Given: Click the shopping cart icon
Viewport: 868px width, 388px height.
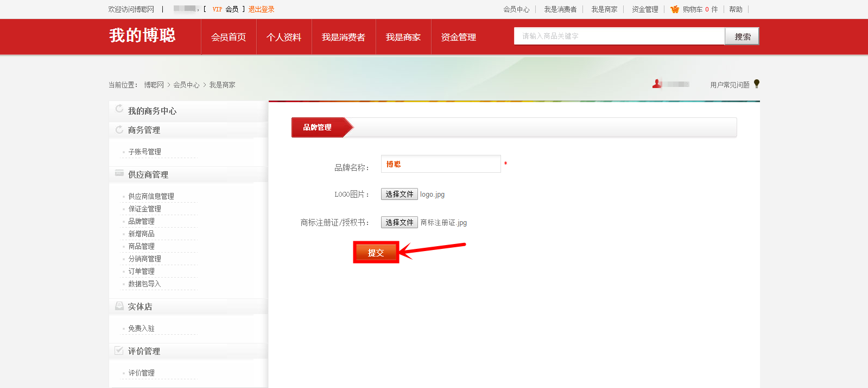Looking at the screenshot, I should tap(675, 9).
